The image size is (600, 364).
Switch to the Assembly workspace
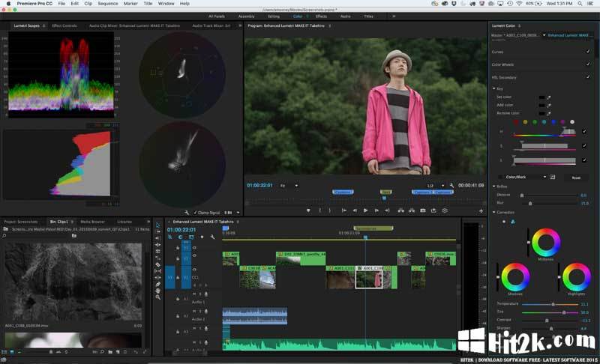[247, 16]
